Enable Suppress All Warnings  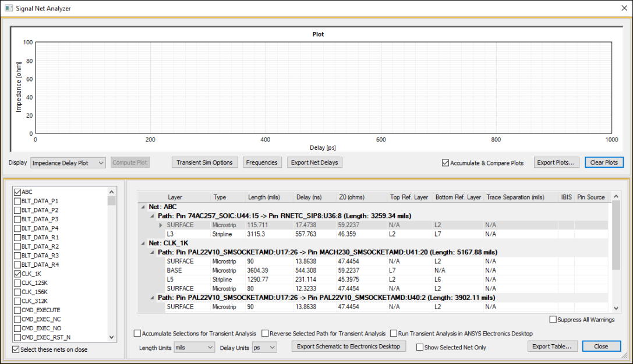[x=553, y=319]
